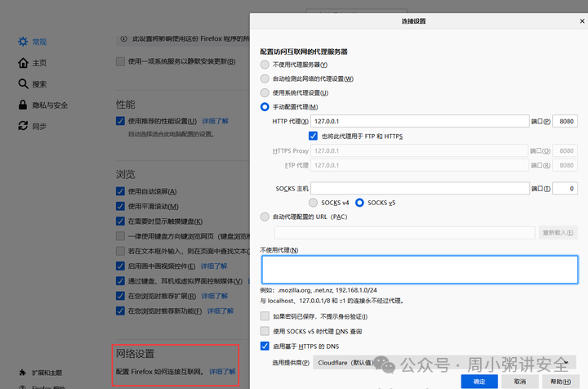Open 详细了解 link beside 在您浏览时推荐新功能
The width and height of the screenshot is (588, 389).
220,311
